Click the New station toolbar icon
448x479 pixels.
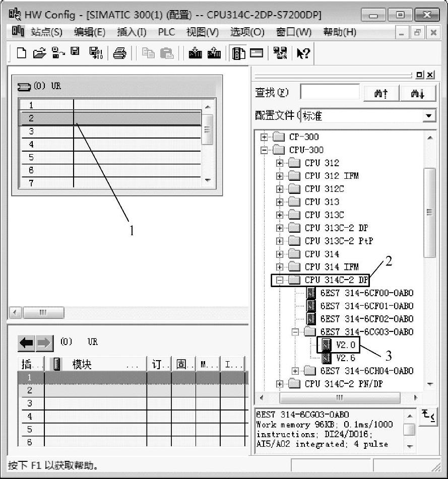pos(21,53)
